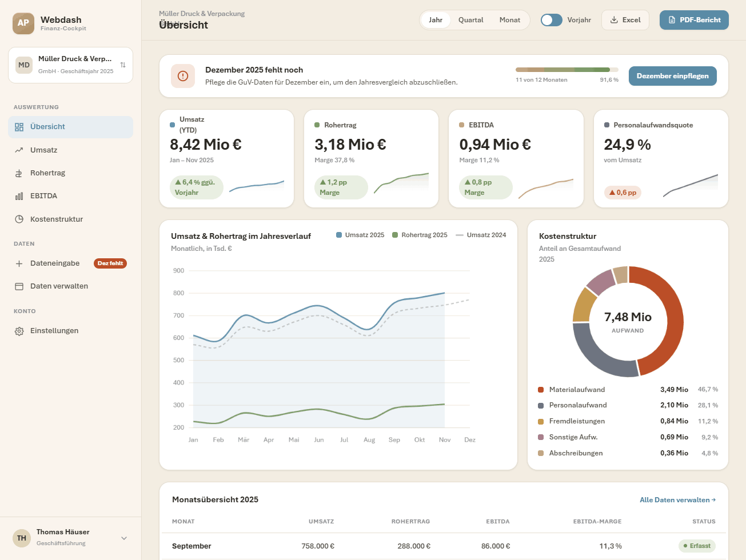
Task: Click the 11,3 % EBITDA-Marge cell
Action: [x=611, y=546]
